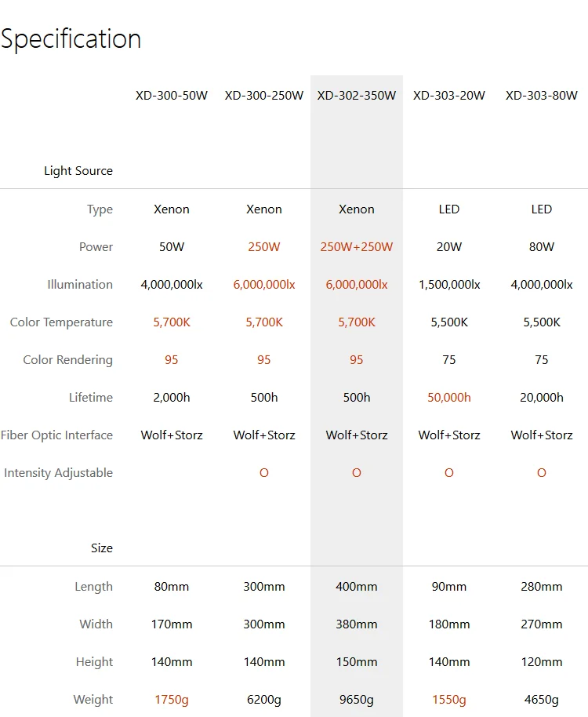Screen dimensions: 588x717
Task: Click the Light Source section label
Action: [78, 171]
